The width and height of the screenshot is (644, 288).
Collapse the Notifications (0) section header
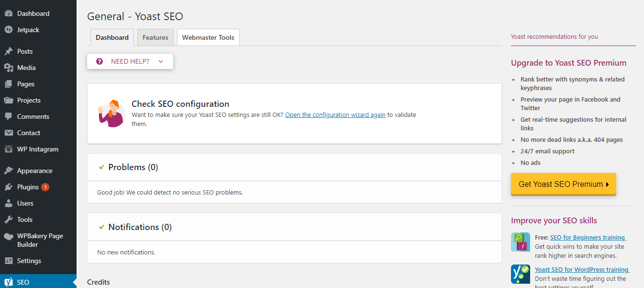(294, 227)
